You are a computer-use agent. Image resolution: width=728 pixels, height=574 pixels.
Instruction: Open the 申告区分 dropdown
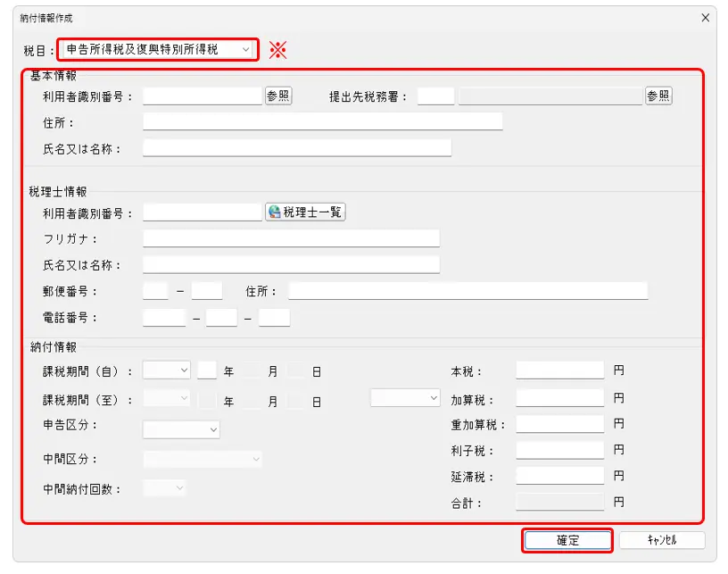[x=181, y=429]
